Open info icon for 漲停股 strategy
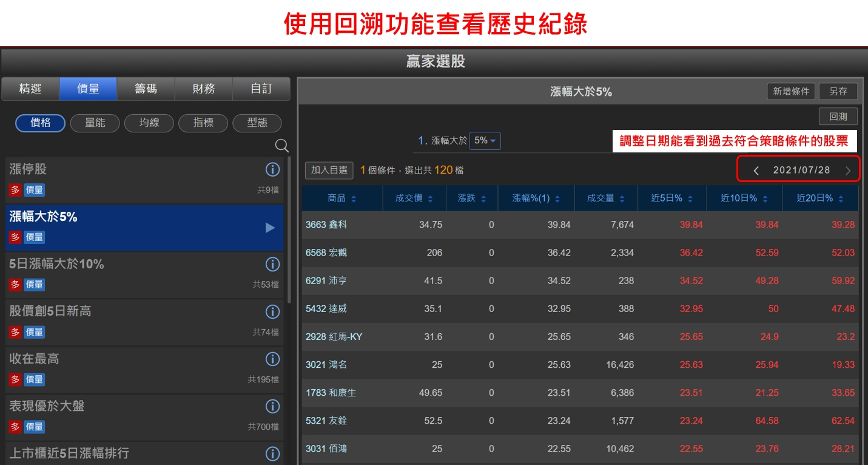868x465 pixels. point(272,169)
